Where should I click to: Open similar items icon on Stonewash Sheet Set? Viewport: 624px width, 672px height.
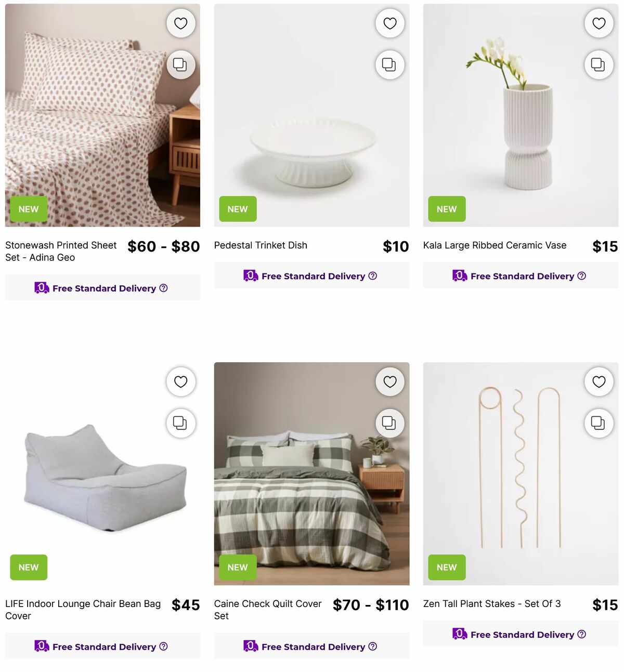[180, 65]
